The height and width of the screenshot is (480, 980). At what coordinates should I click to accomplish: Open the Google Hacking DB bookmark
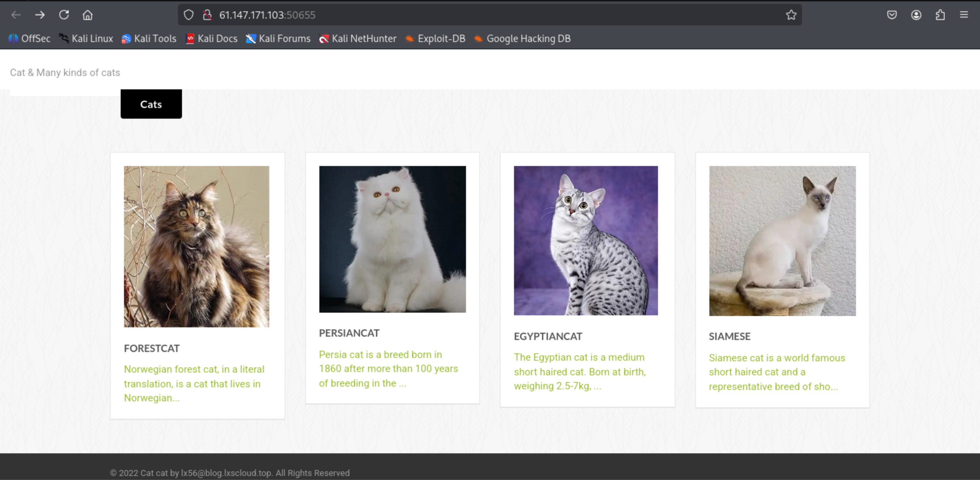coord(522,38)
